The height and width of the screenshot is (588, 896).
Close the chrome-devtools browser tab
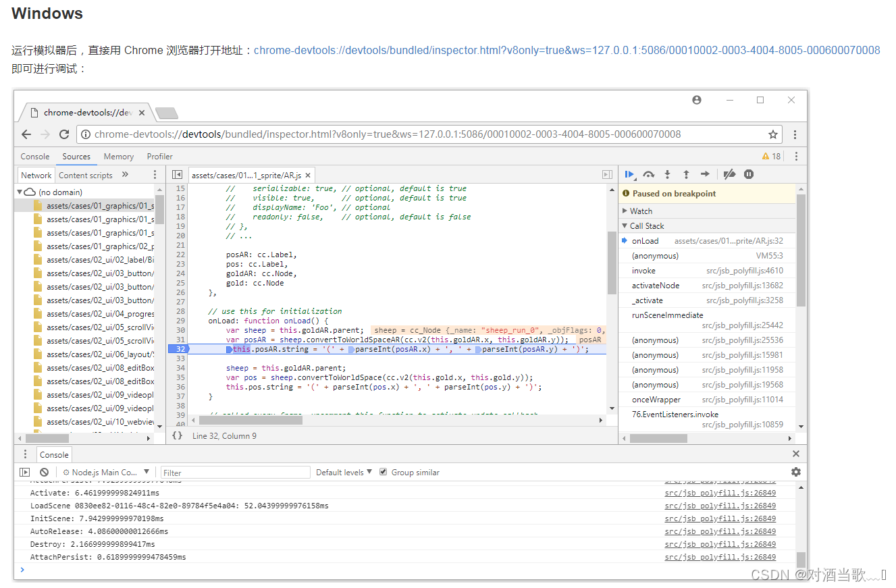click(142, 113)
